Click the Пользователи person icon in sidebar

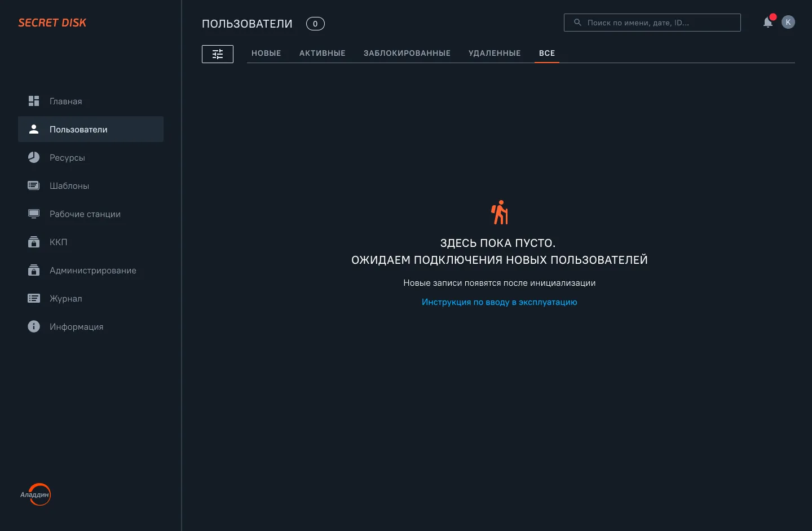tap(34, 129)
